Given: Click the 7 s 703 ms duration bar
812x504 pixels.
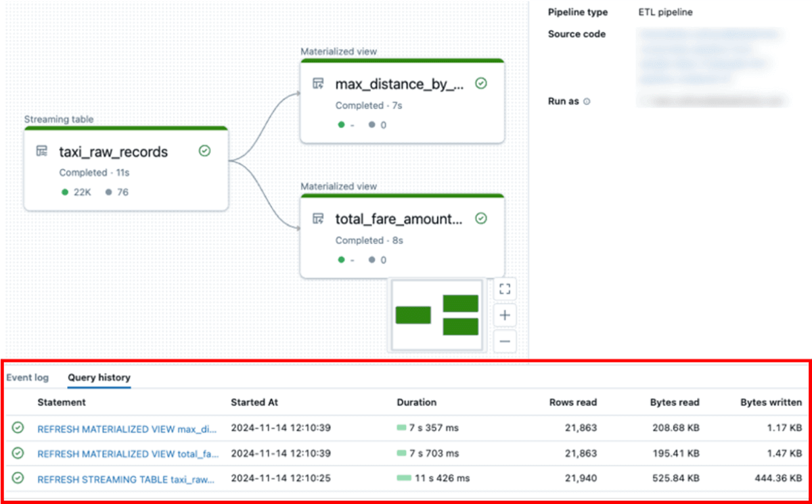Looking at the screenshot, I should coord(401,453).
